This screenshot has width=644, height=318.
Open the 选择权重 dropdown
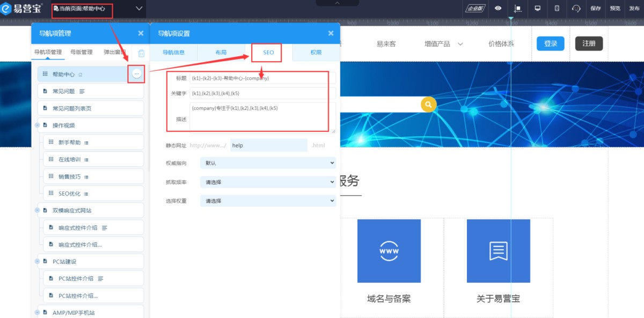(268, 201)
